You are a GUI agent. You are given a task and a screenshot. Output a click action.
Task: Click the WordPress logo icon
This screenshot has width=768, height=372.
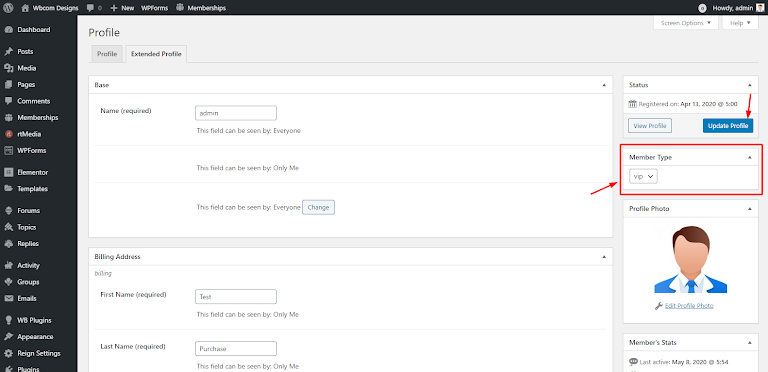(8, 8)
